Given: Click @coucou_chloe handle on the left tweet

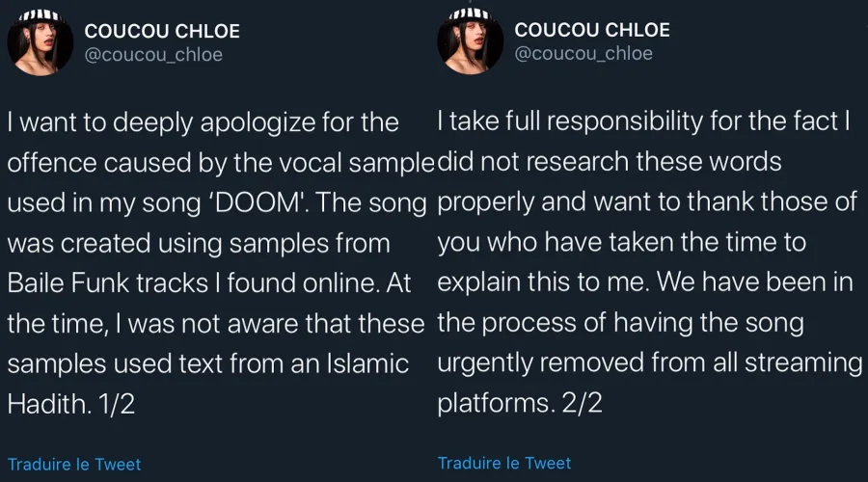Looking at the screenshot, I should [153, 54].
